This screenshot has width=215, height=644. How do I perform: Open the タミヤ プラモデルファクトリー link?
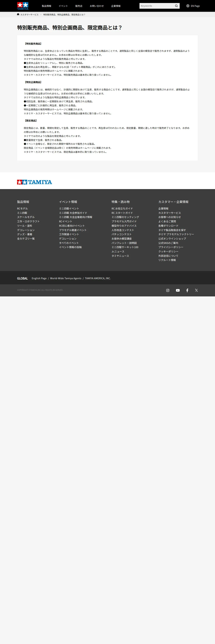(x=176, y=234)
